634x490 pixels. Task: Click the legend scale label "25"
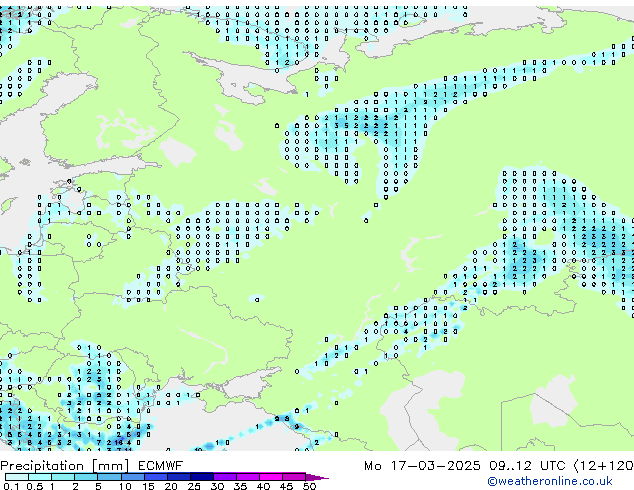(194, 486)
